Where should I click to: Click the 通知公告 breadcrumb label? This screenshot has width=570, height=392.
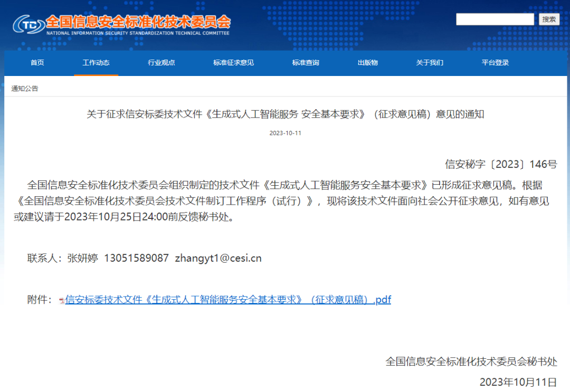[25, 88]
